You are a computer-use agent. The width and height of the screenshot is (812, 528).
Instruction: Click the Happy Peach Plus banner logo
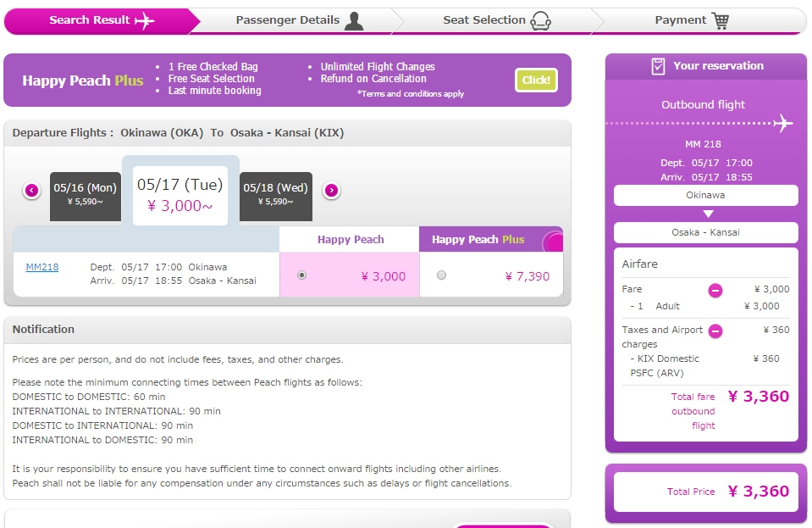[x=83, y=81]
